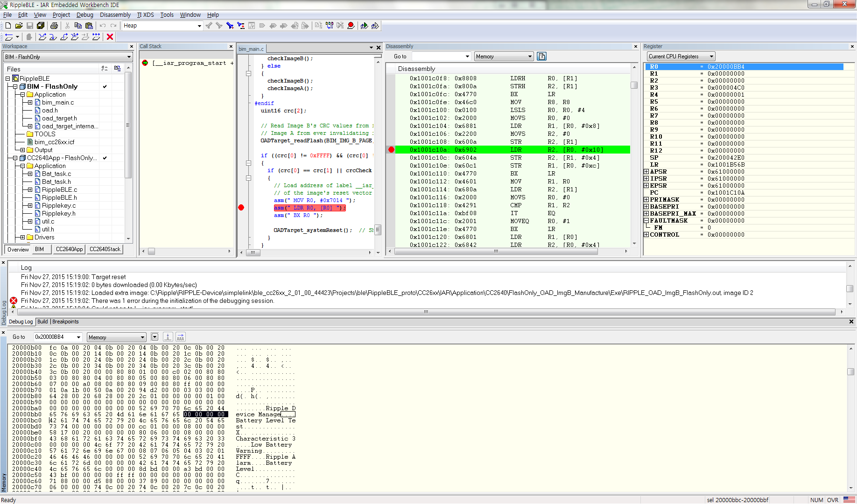
Task: Click the Go debug toolbar icon
Action: (x=96, y=37)
